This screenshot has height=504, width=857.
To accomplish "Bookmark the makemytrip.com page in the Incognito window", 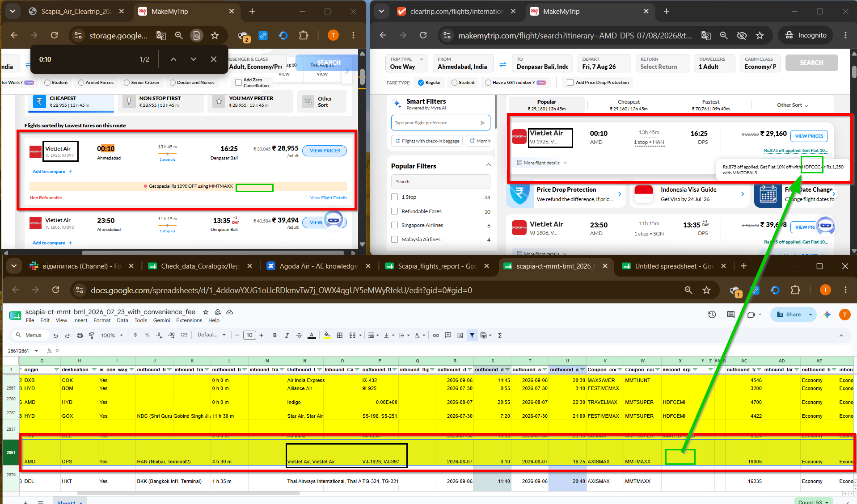I will (x=760, y=35).
